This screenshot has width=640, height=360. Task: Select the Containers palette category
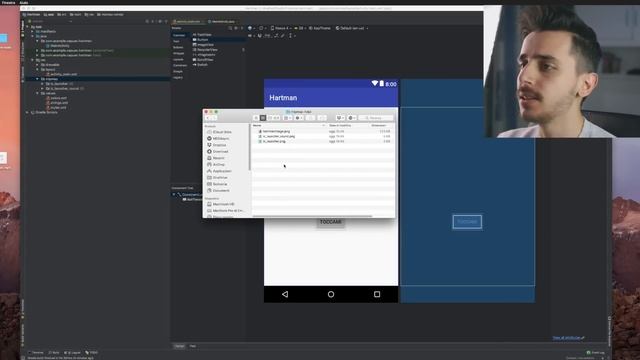(180, 65)
